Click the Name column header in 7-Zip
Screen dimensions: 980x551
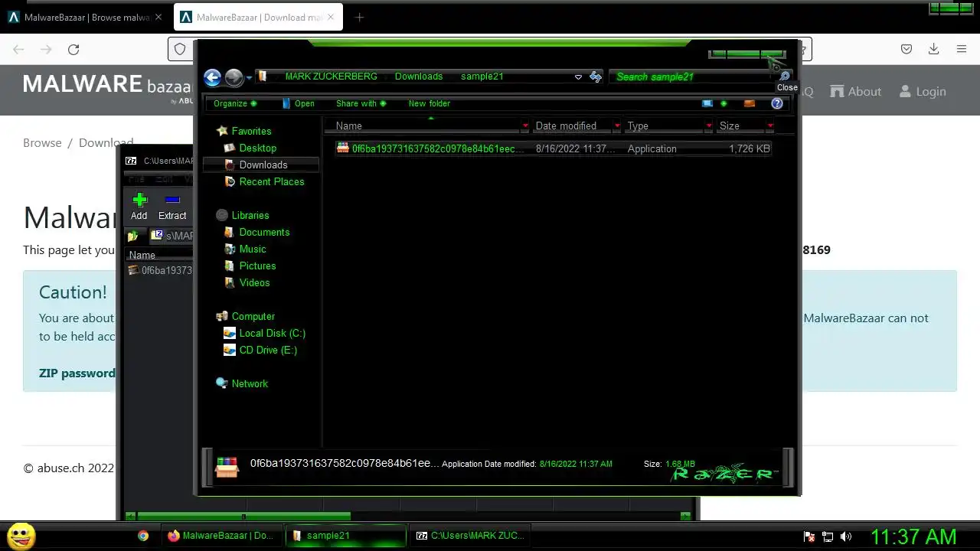[x=159, y=255]
